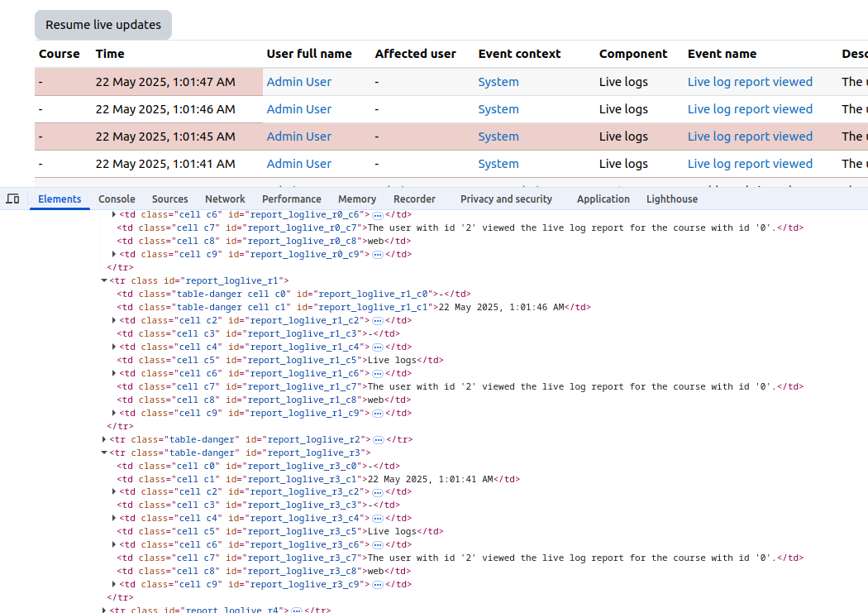Open Live log report viewed link at 1:01:41 AM
Image resolution: width=868 pixels, height=613 pixels.
click(x=750, y=164)
